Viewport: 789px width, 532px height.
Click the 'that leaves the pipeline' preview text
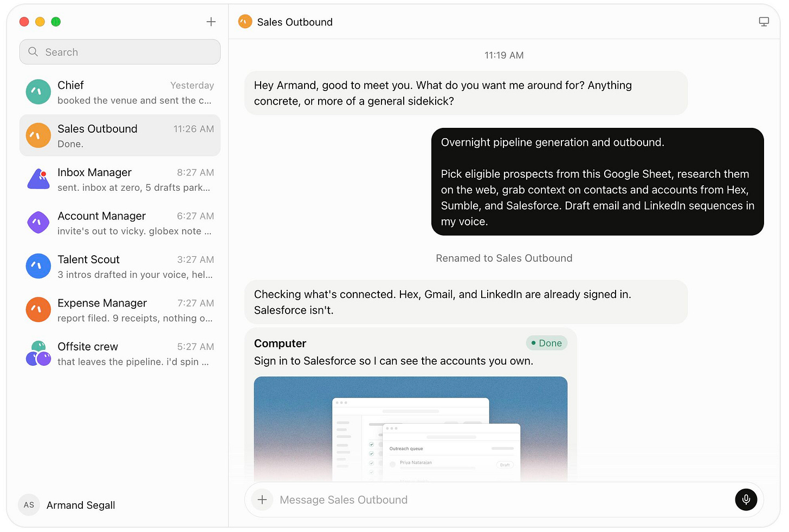tap(133, 362)
